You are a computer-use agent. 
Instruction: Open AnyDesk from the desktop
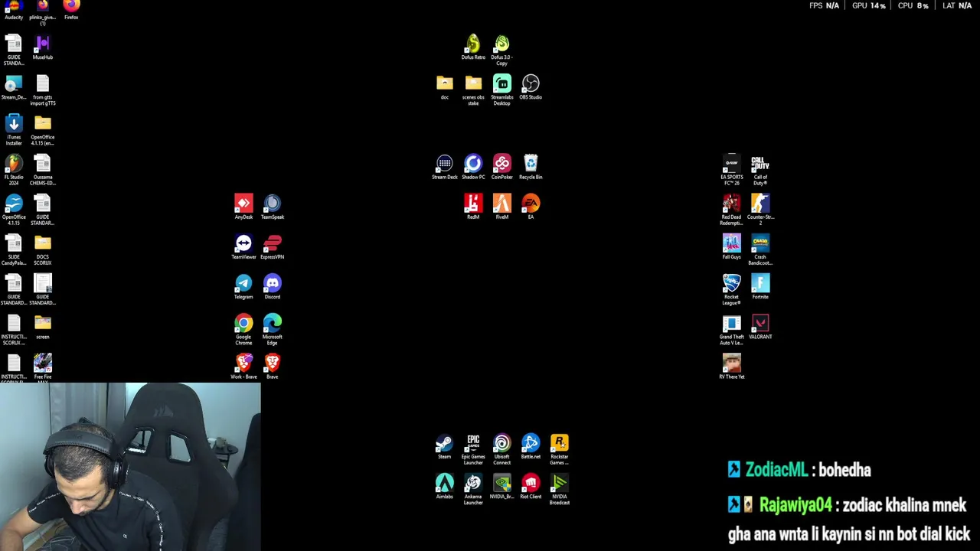(243, 207)
